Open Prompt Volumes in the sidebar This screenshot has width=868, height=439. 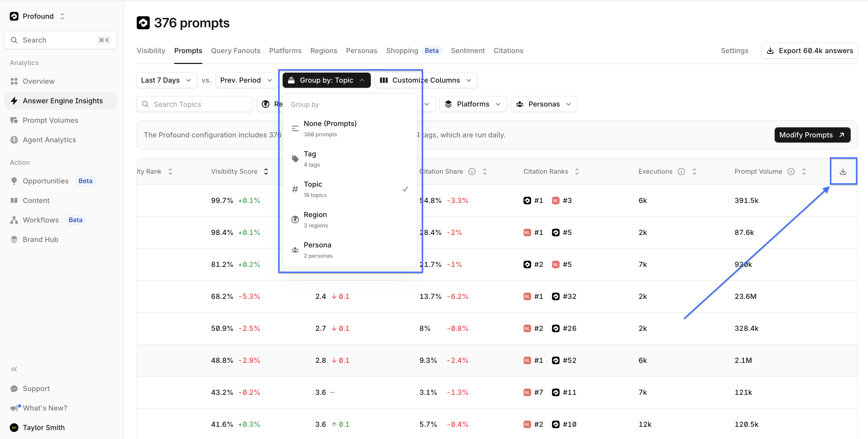pos(50,120)
